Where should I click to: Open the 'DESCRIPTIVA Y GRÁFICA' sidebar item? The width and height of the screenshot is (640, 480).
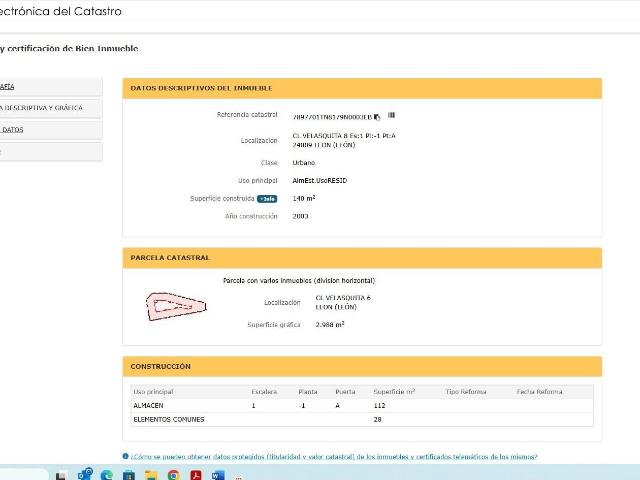(51, 108)
